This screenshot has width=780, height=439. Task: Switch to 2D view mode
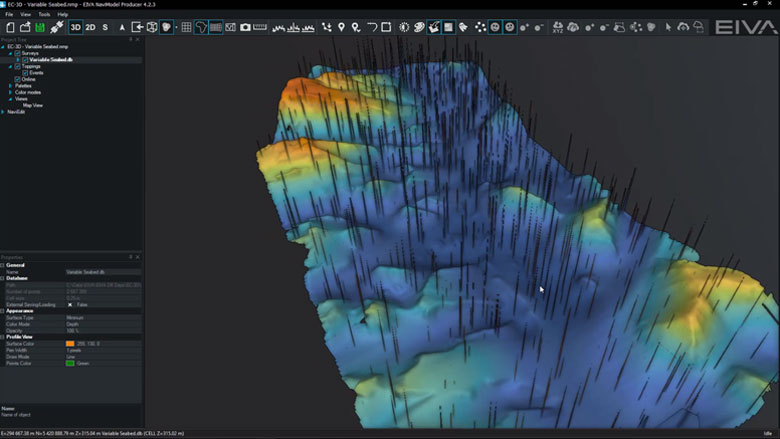pos(90,27)
